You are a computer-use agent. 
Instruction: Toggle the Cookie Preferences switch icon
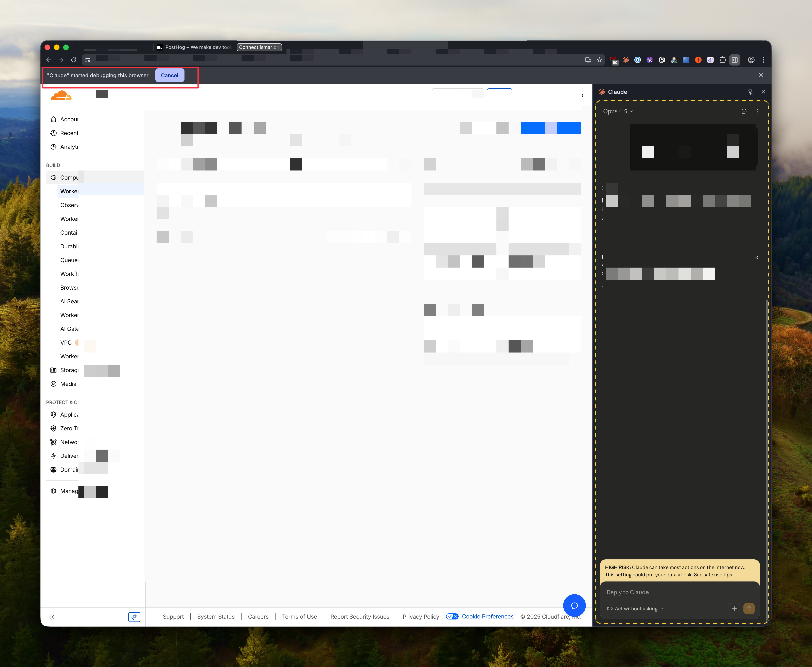(452, 617)
